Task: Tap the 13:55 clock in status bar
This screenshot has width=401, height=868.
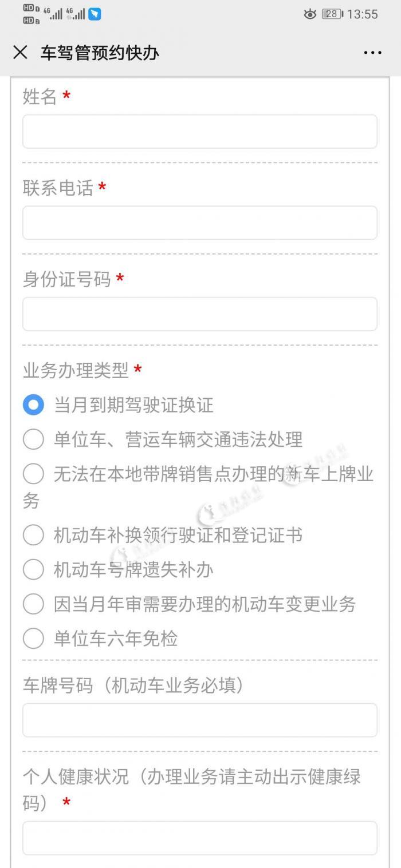Action: click(363, 14)
